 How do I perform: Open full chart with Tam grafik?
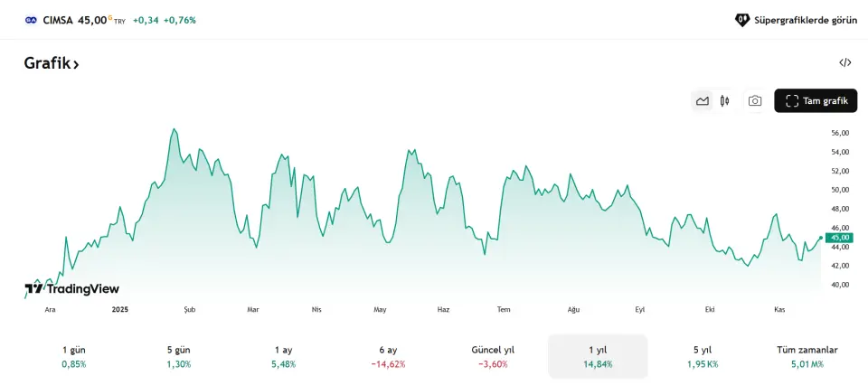816,101
